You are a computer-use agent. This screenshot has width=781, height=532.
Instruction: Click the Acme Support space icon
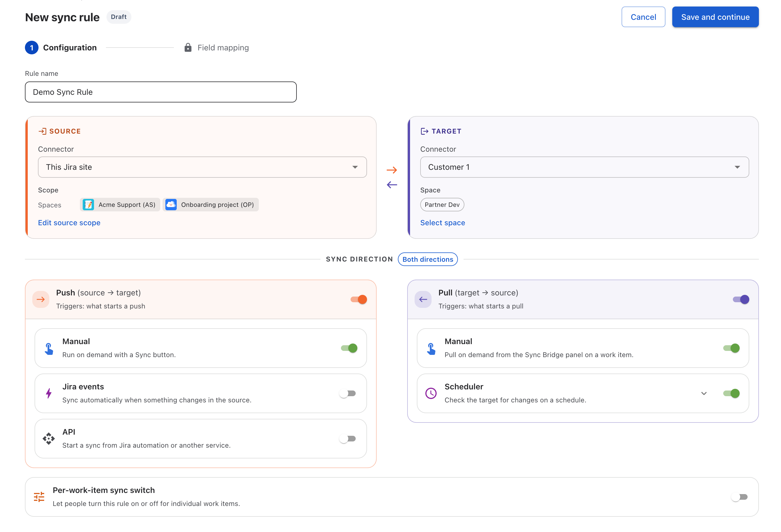tap(88, 205)
